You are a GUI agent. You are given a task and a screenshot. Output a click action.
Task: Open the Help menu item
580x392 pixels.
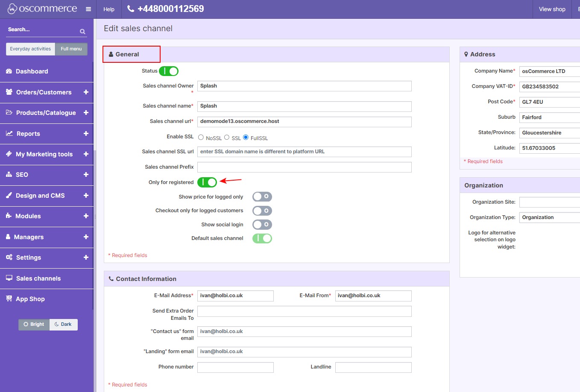[109, 9]
